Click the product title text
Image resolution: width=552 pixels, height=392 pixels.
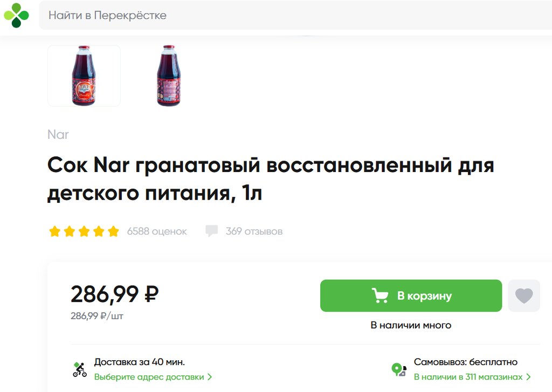[x=271, y=179]
